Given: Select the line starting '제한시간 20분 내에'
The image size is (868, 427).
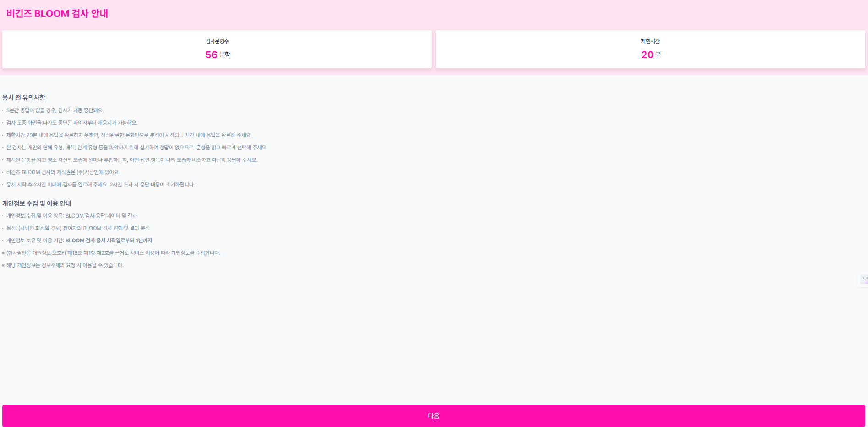Looking at the screenshot, I should [x=129, y=135].
